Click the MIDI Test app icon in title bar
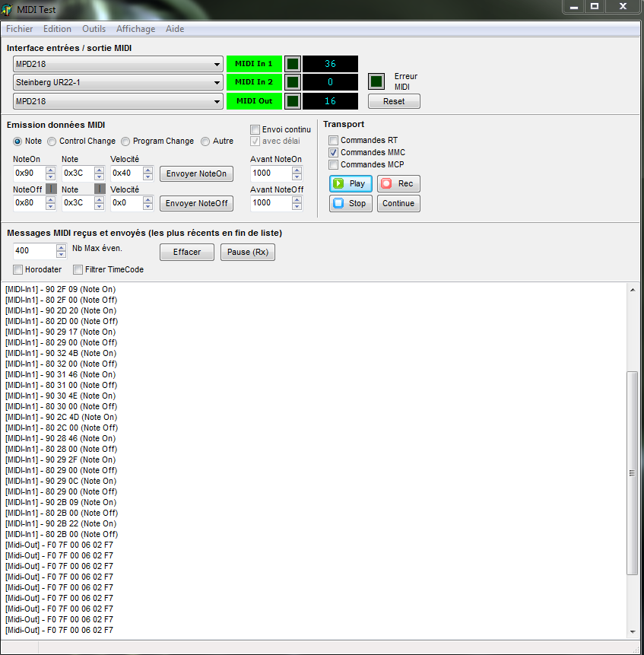The width and height of the screenshot is (644, 655). tap(7, 9)
